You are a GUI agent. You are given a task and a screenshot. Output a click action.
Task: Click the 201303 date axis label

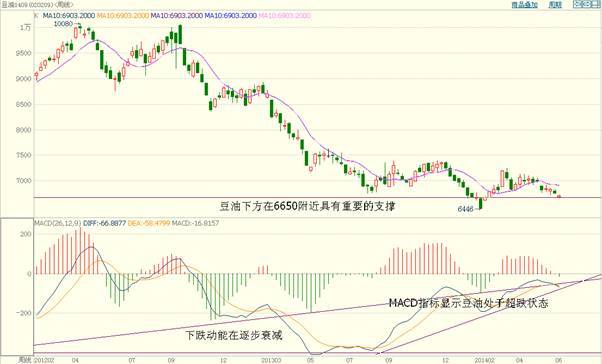point(271,360)
